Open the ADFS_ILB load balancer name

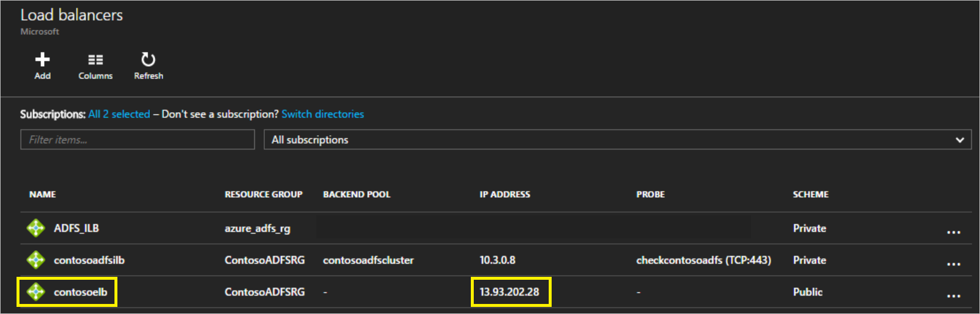click(x=77, y=228)
